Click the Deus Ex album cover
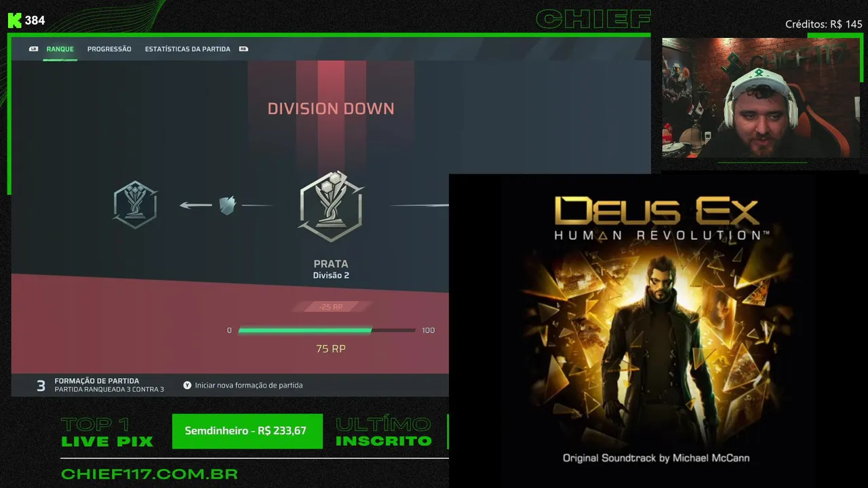Viewport: 868px width, 488px height. click(x=658, y=331)
